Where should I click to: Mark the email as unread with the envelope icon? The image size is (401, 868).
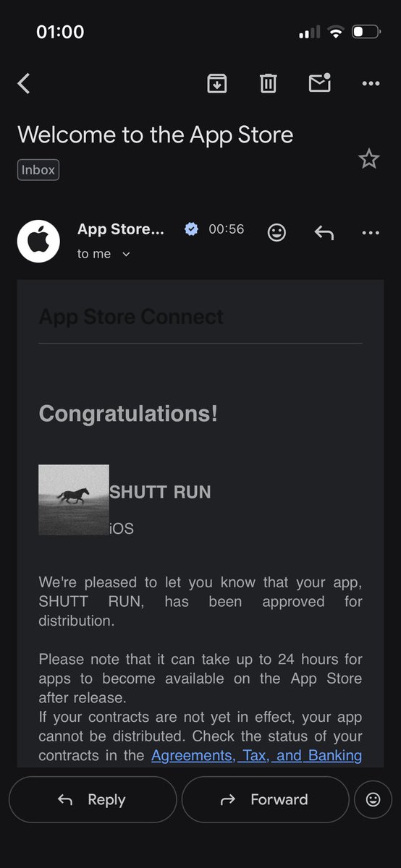coord(320,82)
